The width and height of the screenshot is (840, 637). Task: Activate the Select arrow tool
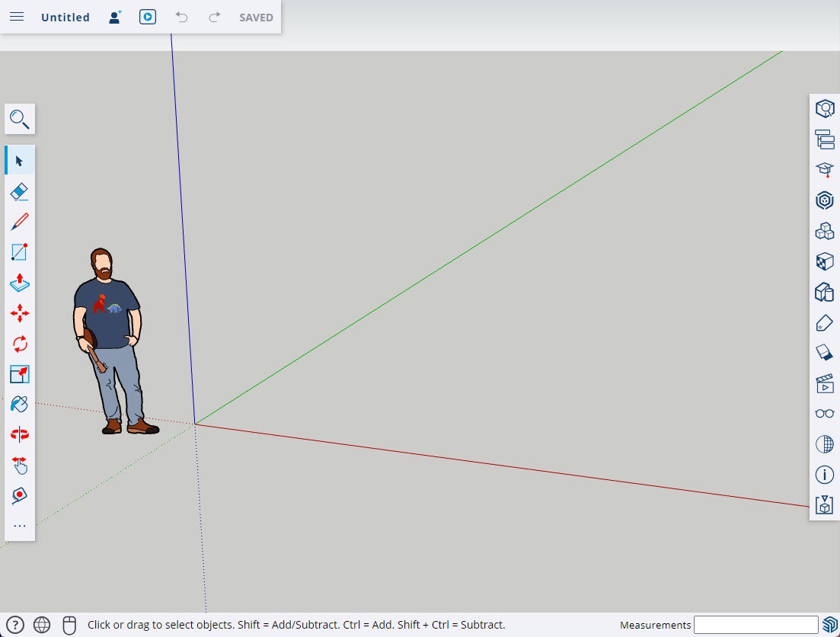coord(19,160)
